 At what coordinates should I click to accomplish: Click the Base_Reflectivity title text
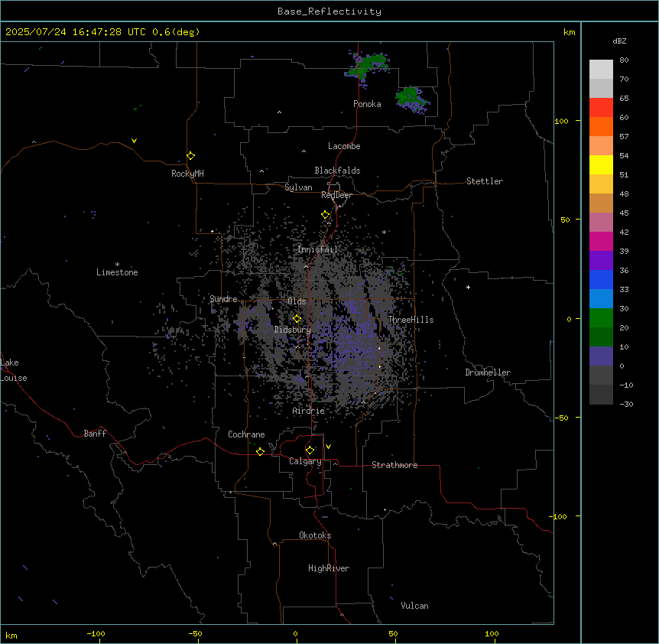coord(329,11)
